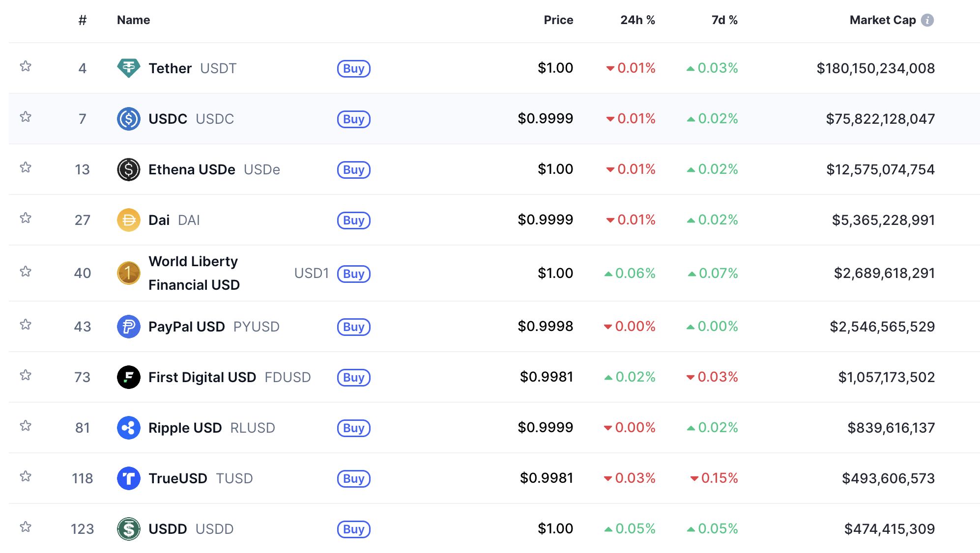Sort table by Price column header
Screen dimensions: 980x553
click(x=558, y=20)
